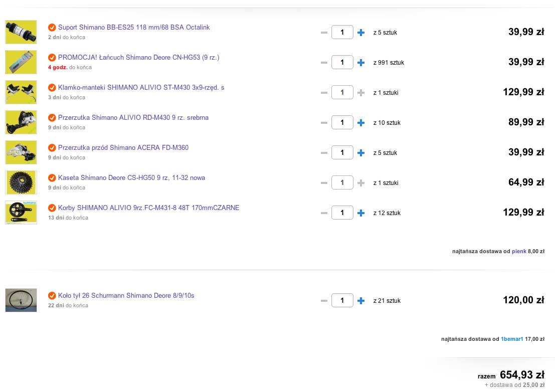
Task: Click '+ dostawa od 25,00 zł' text
Action: coord(515,385)
